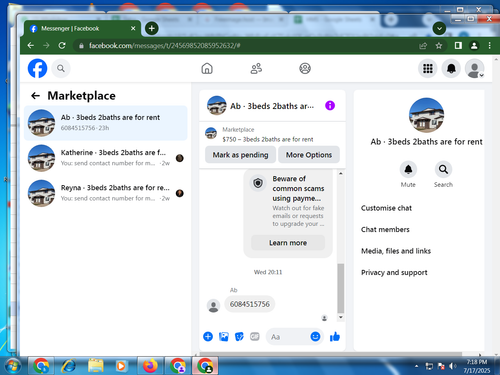The image size is (500, 375).
Task: Click the browser back arrow
Action: [x=31, y=45]
